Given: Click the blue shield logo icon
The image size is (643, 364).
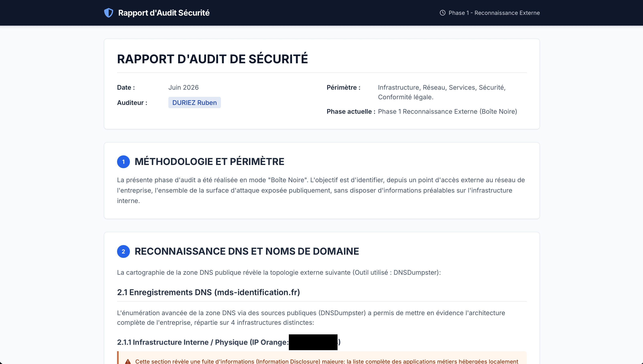Looking at the screenshot, I should pos(109,13).
